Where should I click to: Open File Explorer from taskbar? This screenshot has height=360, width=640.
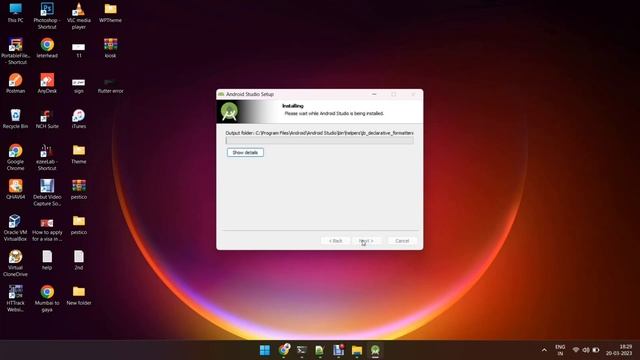pyautogui.click(x=357, y=350)
